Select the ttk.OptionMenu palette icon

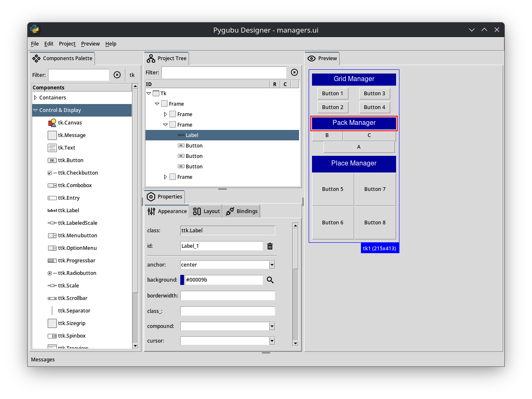click(52, 248)
